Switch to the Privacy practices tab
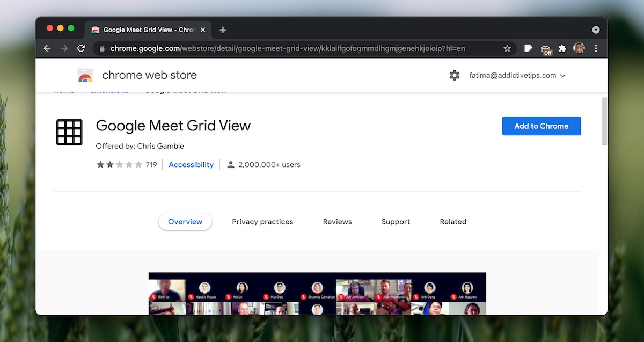The height and width of the screenshot is (342, 644). point(262,222)
